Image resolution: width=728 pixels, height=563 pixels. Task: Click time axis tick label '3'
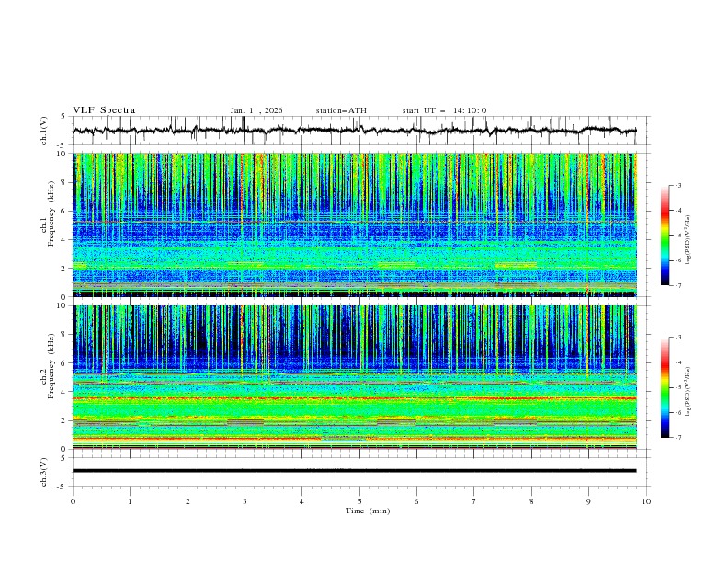pyautogui.click(x=245, y=501)
